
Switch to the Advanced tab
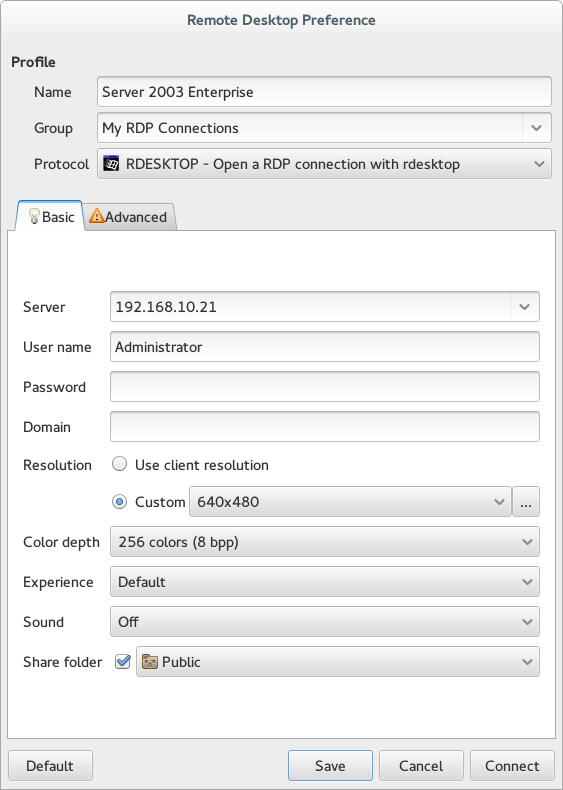129,217
